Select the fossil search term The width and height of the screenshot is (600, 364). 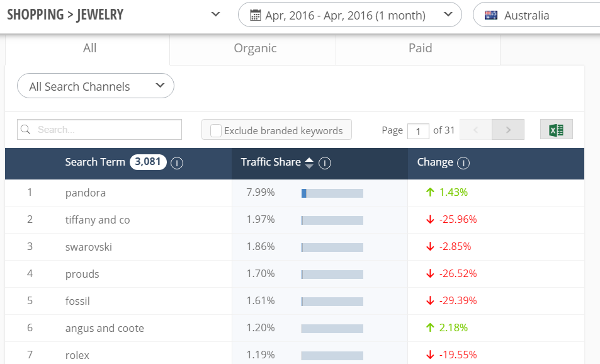(x=77, y=301)
